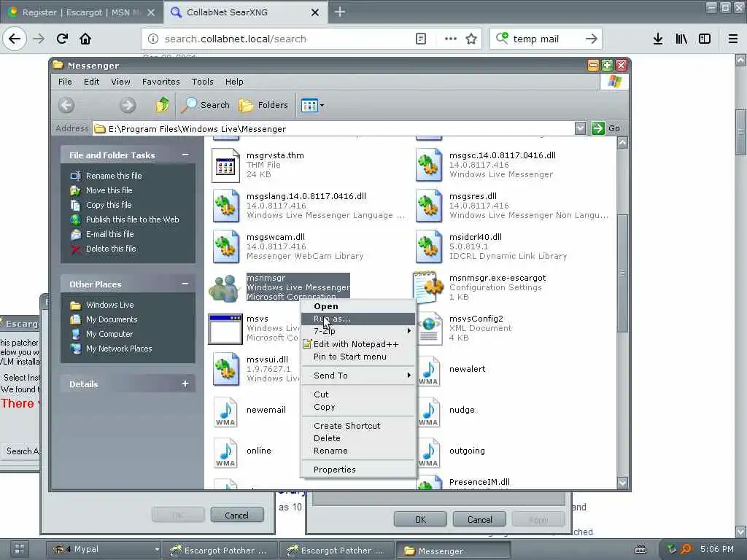Toggle the Folders pane toolbar button
This screenshot has height=560, width=747.
pyautogui.click(x=263, y=105)
